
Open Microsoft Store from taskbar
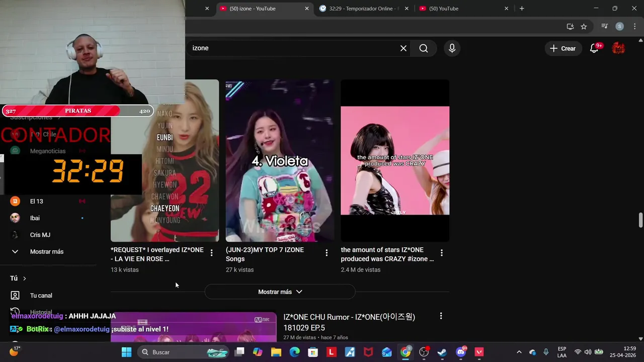(313, 352)
